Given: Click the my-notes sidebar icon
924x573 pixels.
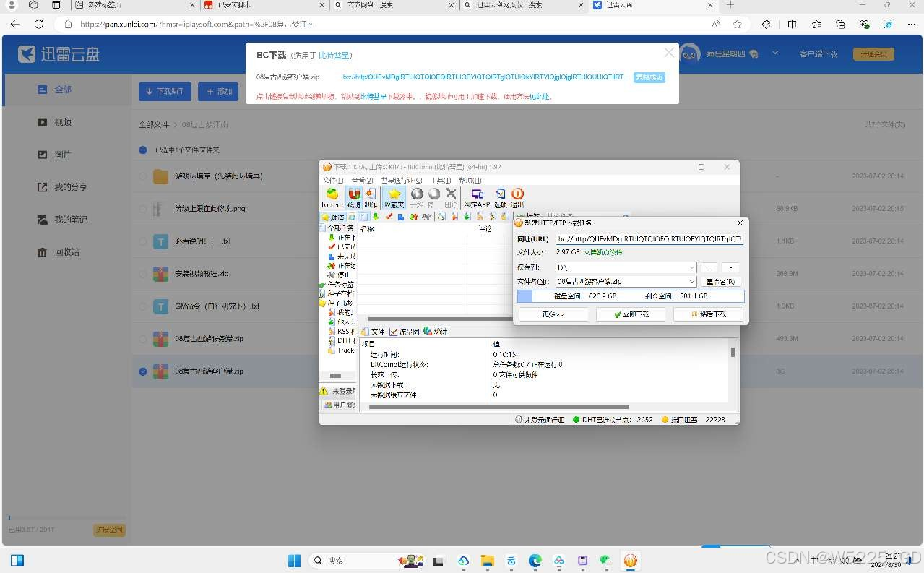Looking at the screenshot, I should (43, 220).
